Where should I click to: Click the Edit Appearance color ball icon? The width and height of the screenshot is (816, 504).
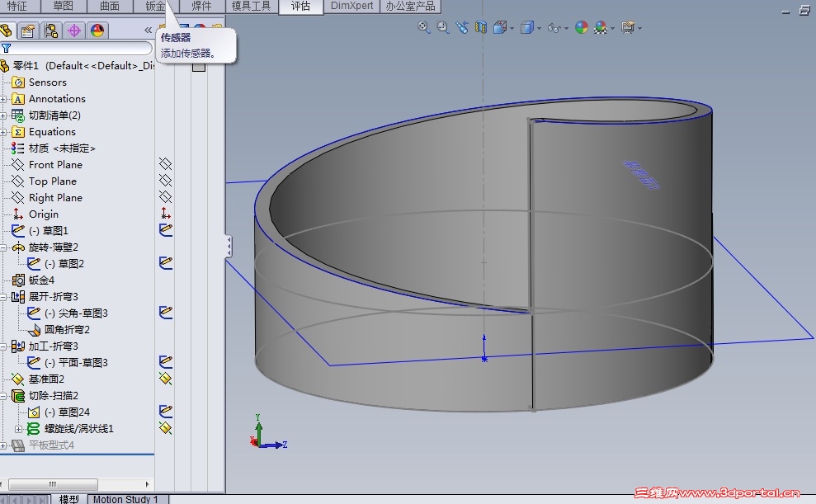click(582, 27)
